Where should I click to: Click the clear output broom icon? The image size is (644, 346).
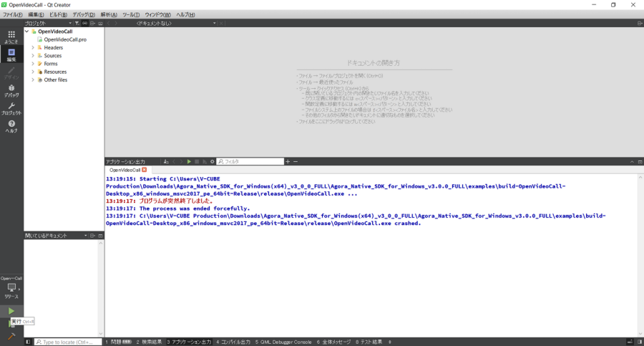coord(166,162)
